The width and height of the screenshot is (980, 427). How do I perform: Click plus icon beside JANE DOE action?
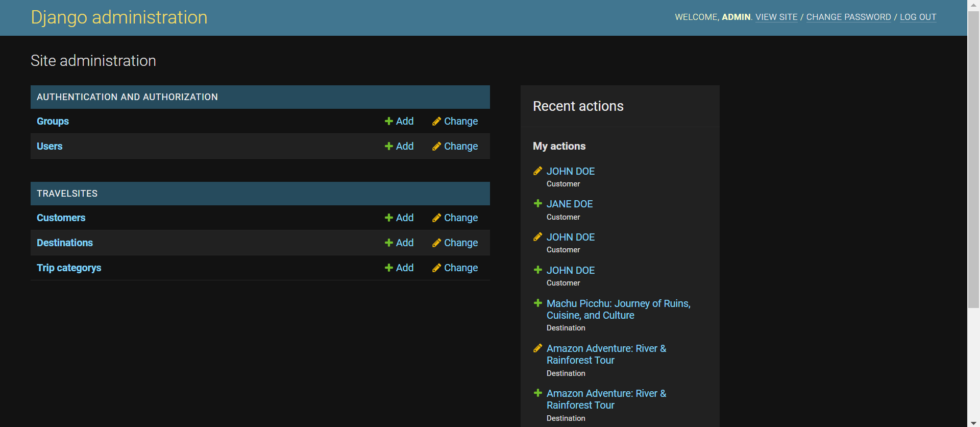click(537, 203)
